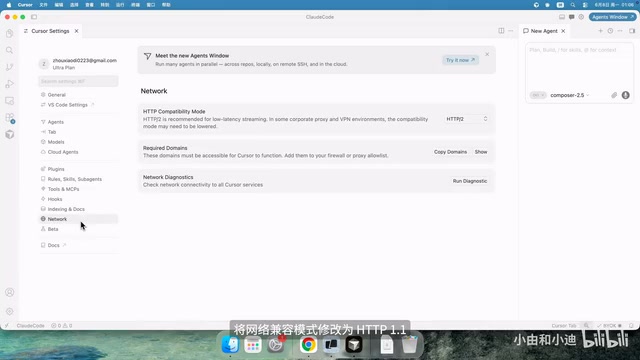
Task: Open Cursor app icon in the Dock
Action: [x=354, y=345]
